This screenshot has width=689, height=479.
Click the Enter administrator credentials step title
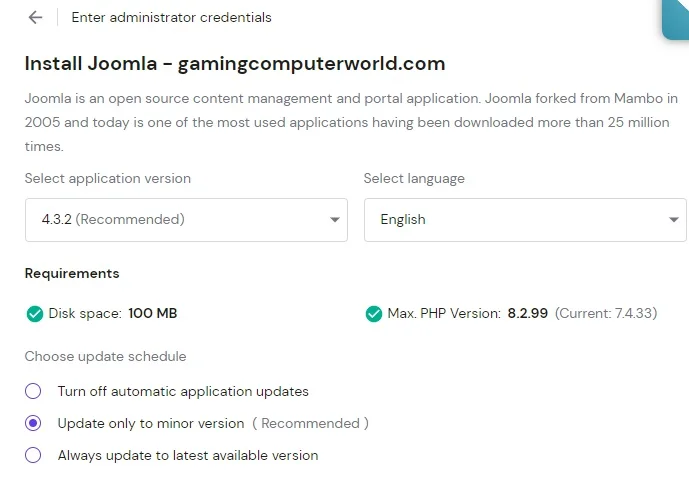[x=171, y=17]
